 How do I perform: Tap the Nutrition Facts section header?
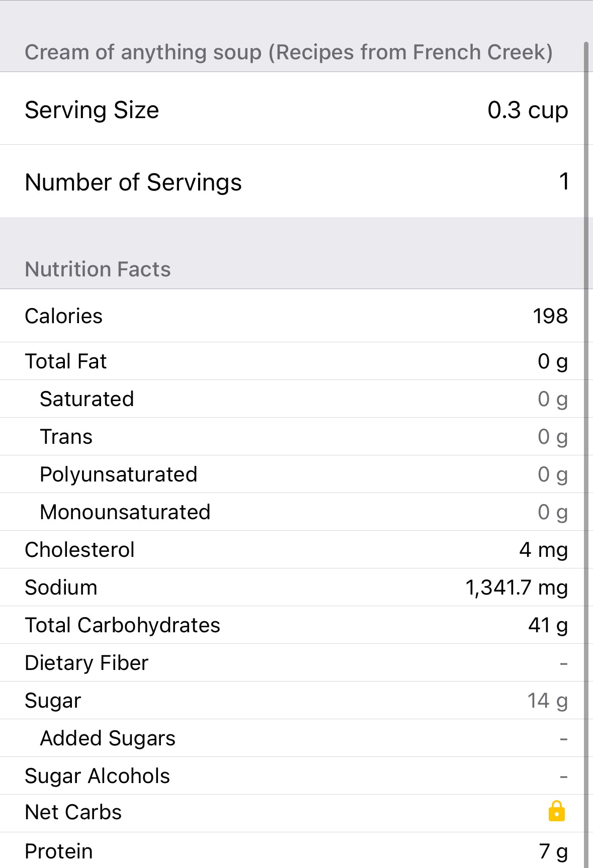[98, 269]
